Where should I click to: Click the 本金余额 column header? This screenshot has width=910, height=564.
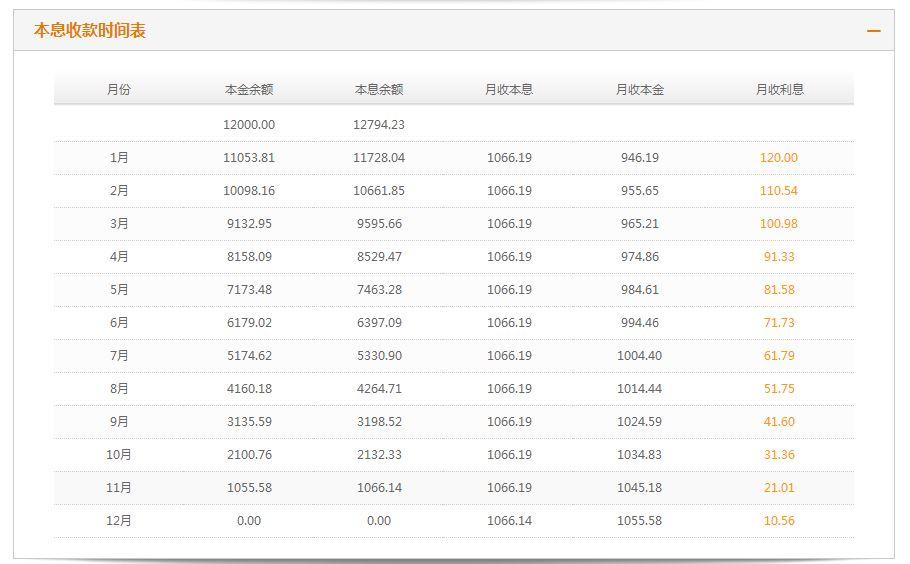tap(249, 89)
